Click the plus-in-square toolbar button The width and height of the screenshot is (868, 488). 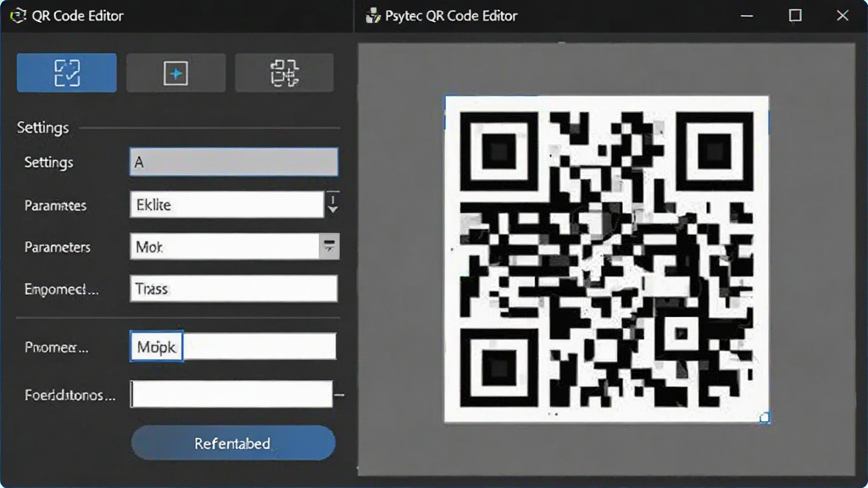(175, 73)
